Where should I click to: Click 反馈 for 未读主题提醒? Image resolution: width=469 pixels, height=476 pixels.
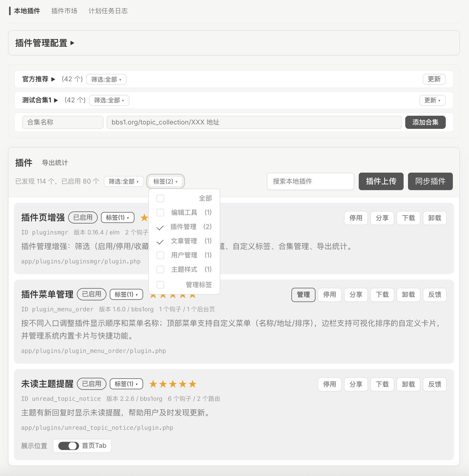pyautogui.click(x=435, y=384)
